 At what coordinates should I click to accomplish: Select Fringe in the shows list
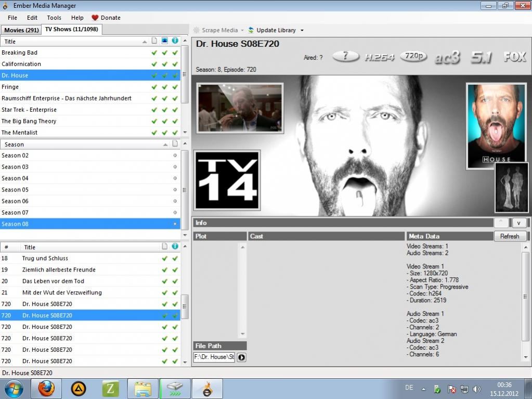tap(90, 87)
